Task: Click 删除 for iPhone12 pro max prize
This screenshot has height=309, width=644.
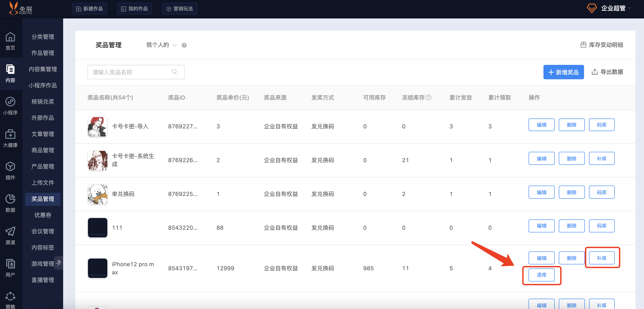Action: [571, 258]
